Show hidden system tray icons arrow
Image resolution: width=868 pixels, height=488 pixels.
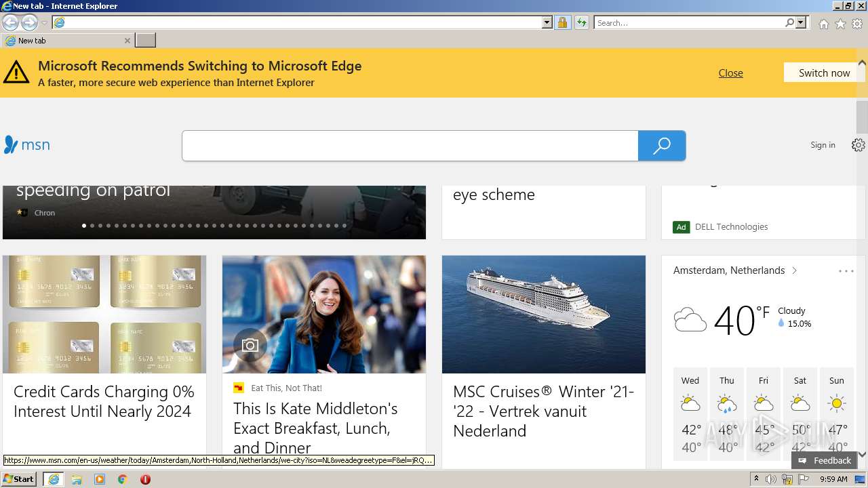click(x=757, y=479)
